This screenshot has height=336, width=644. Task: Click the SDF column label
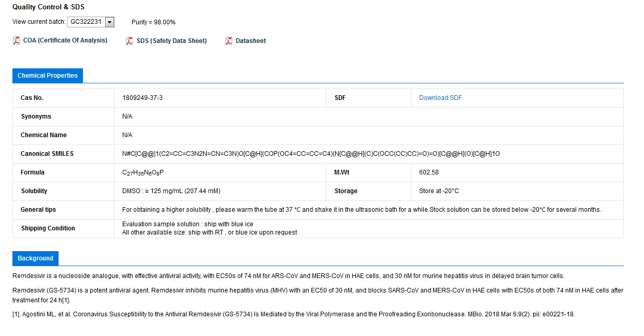(340, 98)
